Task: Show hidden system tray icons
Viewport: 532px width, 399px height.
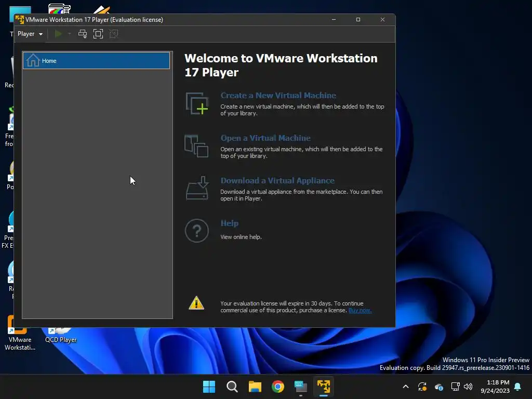Action: pyautogui.click(x=406, y=387)
